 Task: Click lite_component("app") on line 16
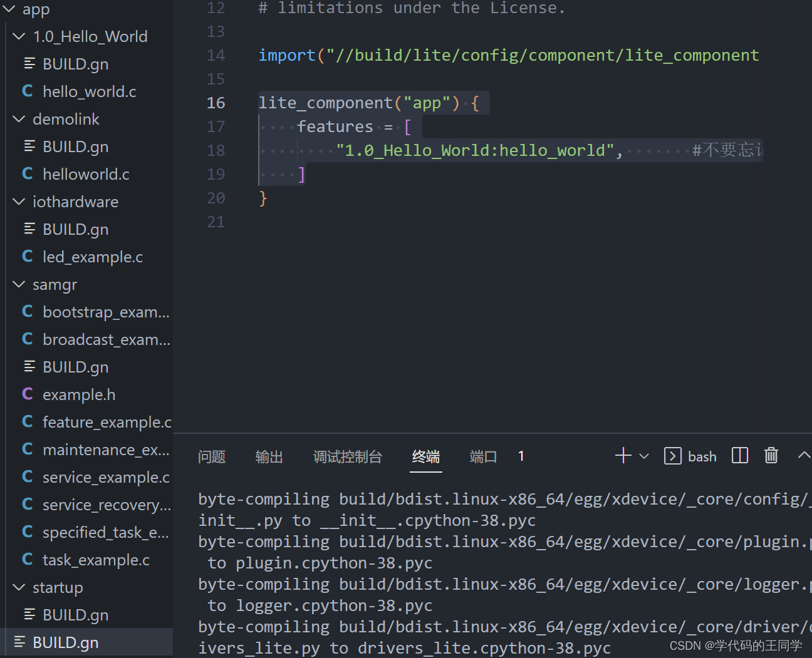(x=359, y=103)
